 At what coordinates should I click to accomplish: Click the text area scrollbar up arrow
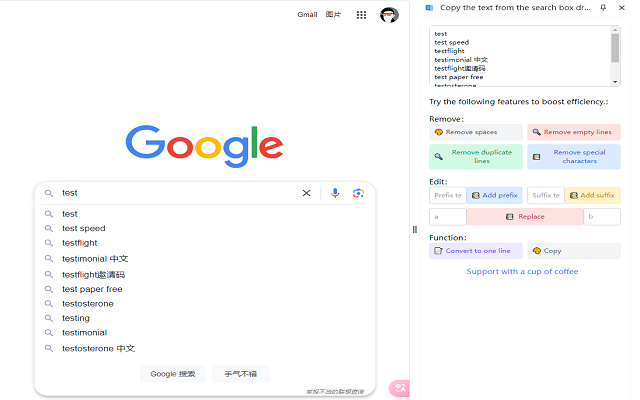[x=615, y=30]
